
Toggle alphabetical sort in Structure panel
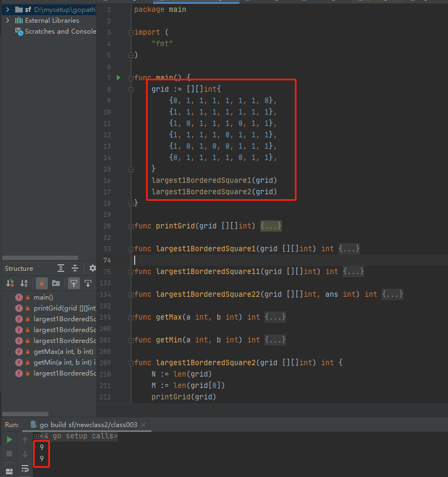[x=24, y=283]
